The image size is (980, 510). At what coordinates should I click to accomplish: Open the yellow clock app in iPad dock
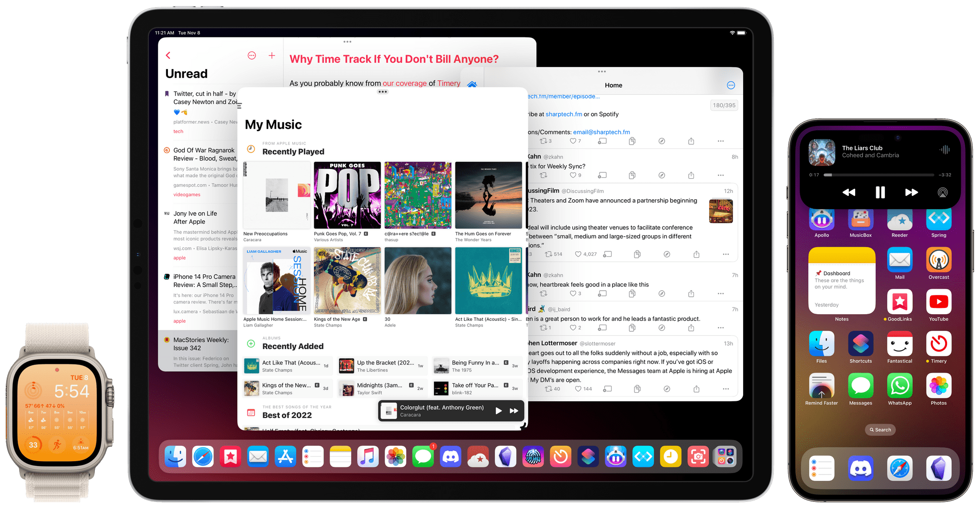[x=670, y=456]
